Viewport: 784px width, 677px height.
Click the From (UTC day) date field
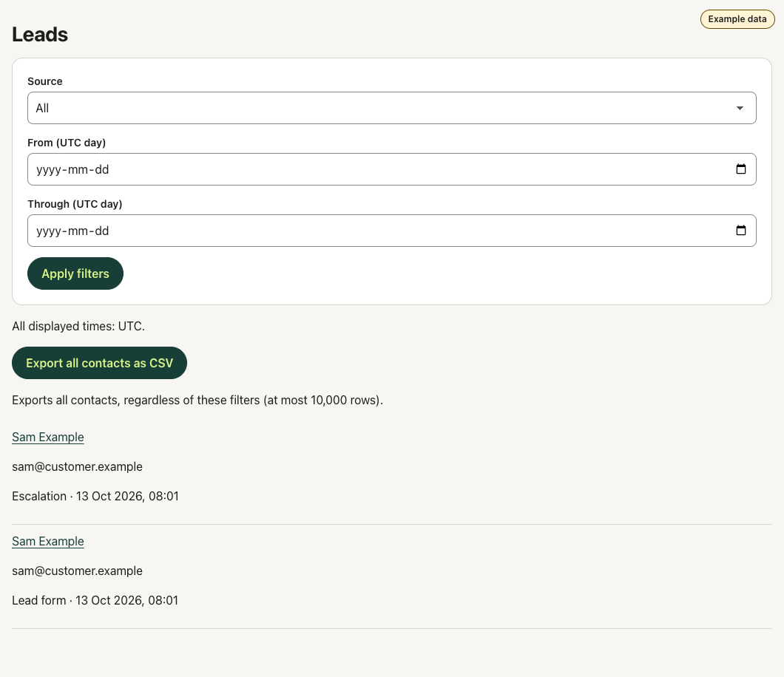click(x=391, y=169)
